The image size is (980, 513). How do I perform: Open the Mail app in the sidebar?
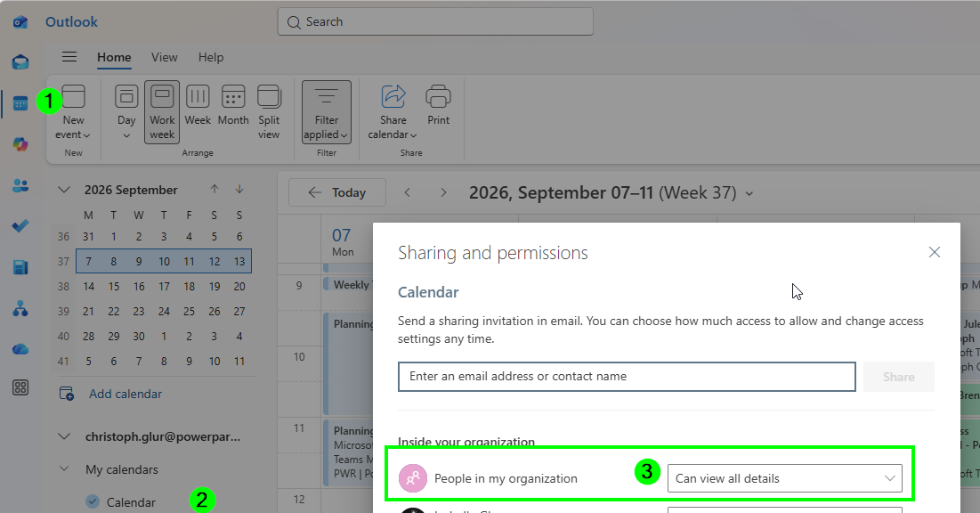coord(20,62)
